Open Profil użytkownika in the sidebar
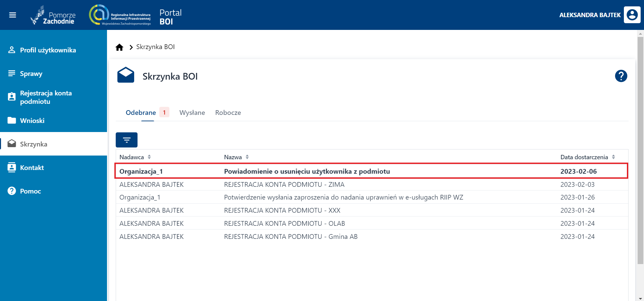 click(48, 50)
